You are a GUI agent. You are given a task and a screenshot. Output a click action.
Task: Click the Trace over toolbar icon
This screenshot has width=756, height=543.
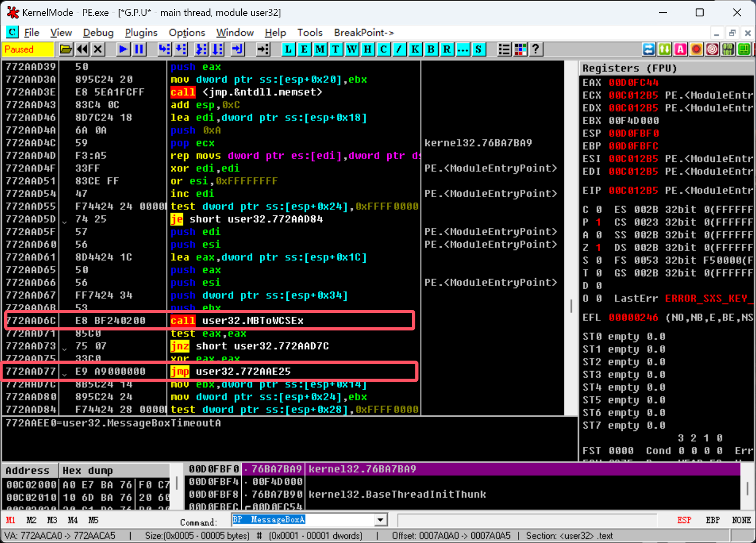click(x=217, y=49)
